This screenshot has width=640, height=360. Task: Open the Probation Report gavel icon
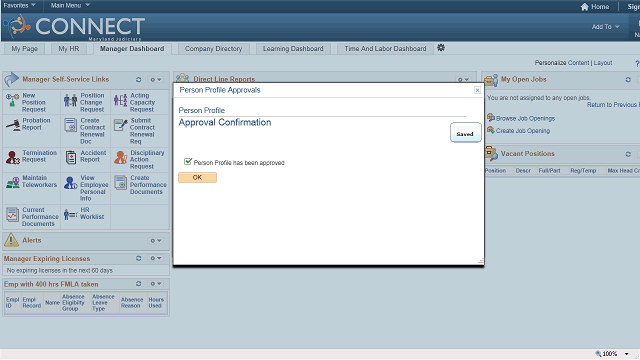point(13,125)
